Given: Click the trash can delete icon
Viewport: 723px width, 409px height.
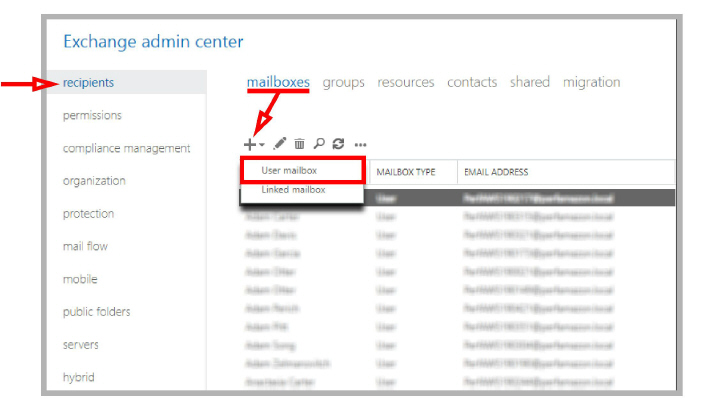Looking at the screenshot, I should [x=299, y=144].
